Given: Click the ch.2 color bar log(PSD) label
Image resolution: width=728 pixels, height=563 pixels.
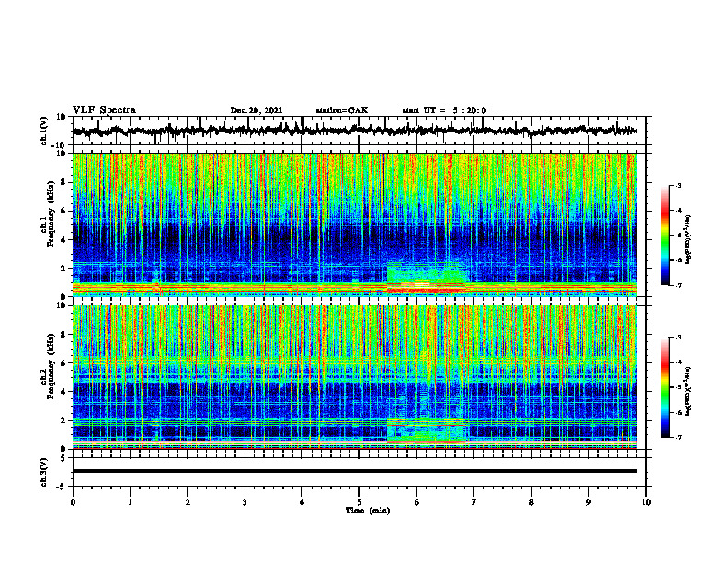Looking at the screenshot, I should click(688, 390).
